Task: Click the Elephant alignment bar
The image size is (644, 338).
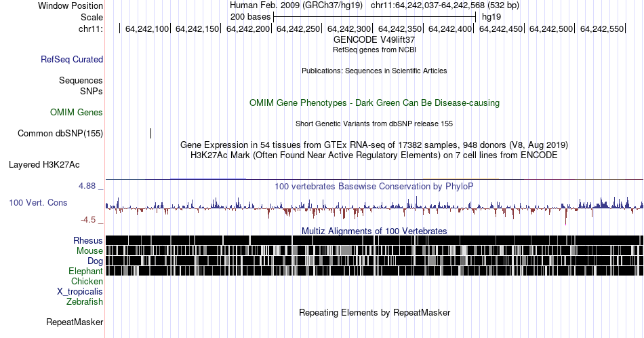Action: point(374,271)
